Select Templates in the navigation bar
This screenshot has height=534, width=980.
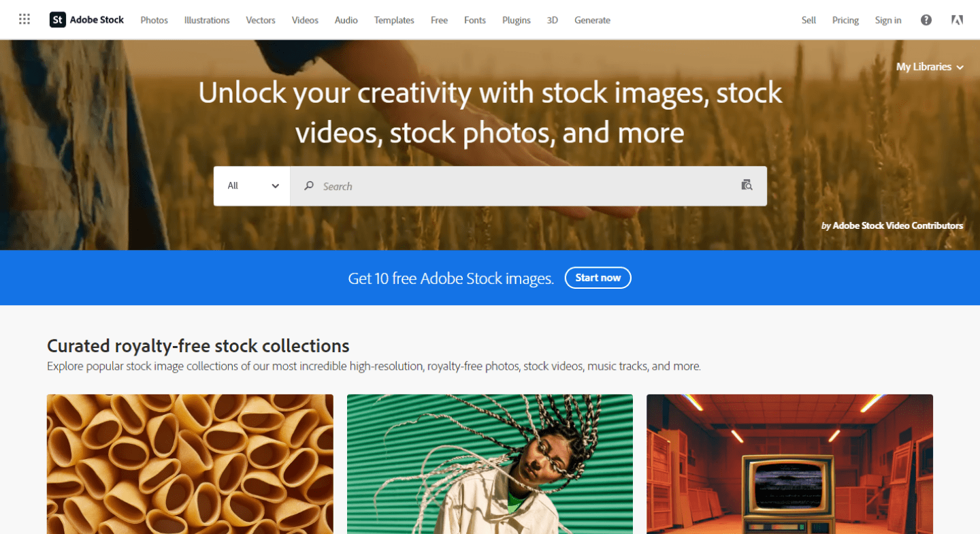pos(394,20)
